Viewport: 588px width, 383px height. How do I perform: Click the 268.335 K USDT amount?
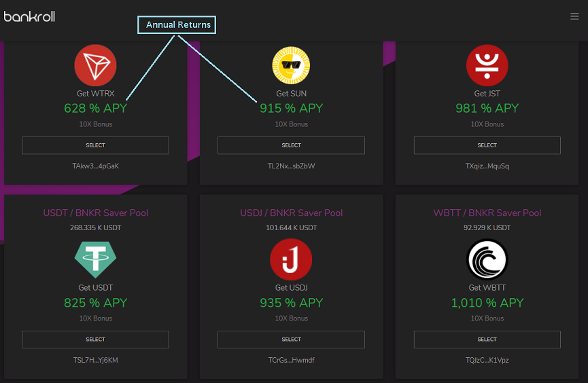coord(95,228)
